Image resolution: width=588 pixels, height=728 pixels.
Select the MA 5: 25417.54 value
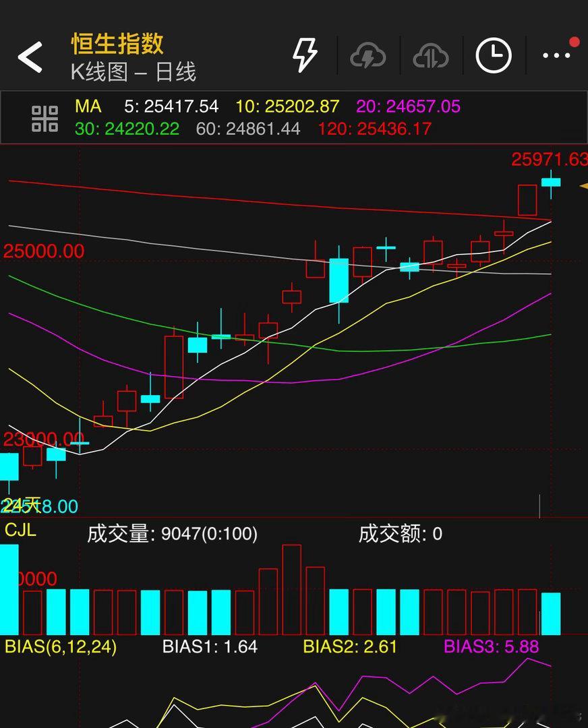point(171,107)
